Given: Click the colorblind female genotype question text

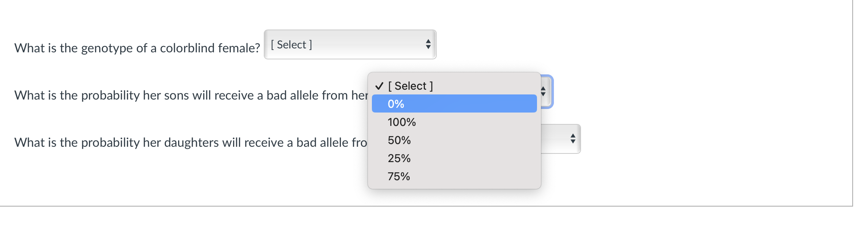Looking at the screenshot, I should pyautogui.click(x=137, y=48).
